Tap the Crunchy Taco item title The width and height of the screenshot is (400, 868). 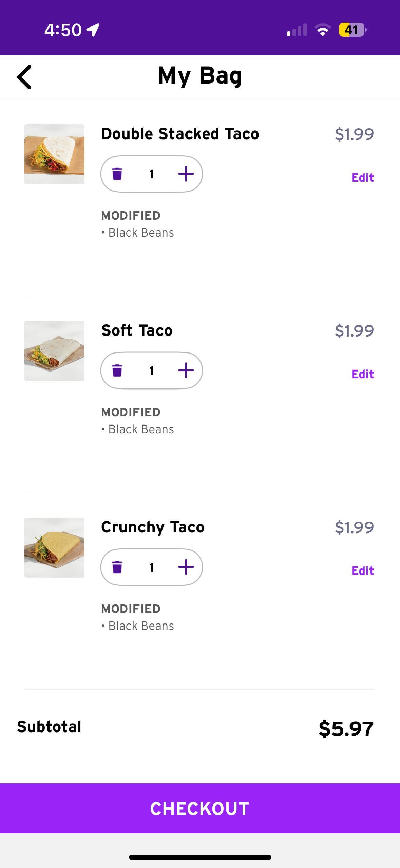(153, 527)
